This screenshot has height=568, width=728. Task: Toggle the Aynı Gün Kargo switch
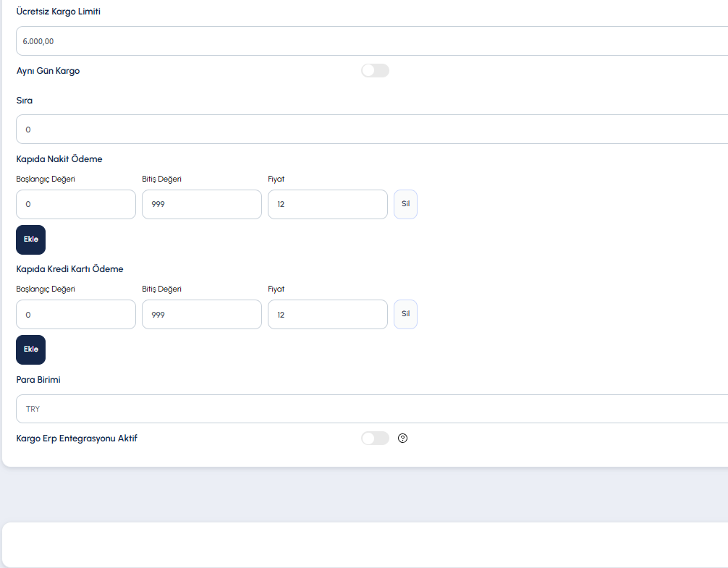click(375, 70)
